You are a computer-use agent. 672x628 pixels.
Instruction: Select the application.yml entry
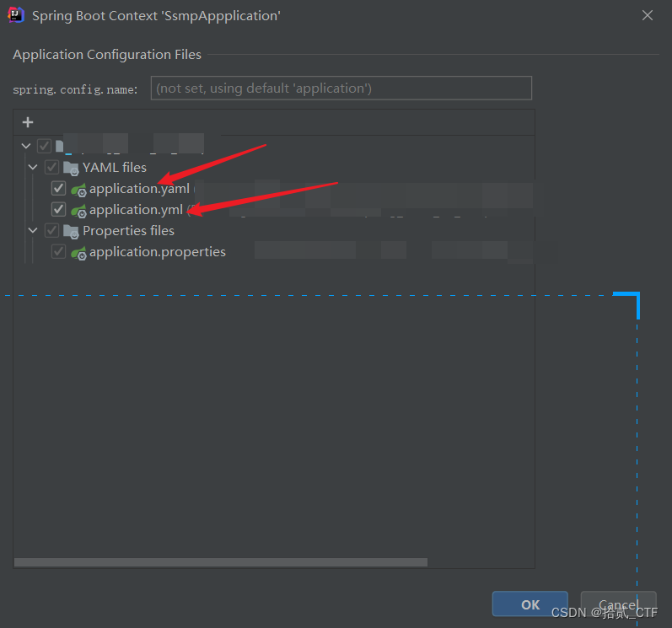point(137,210)
